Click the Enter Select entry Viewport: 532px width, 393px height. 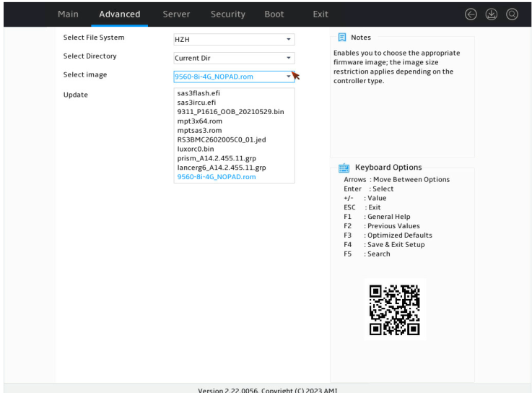[x=368, y=189]
